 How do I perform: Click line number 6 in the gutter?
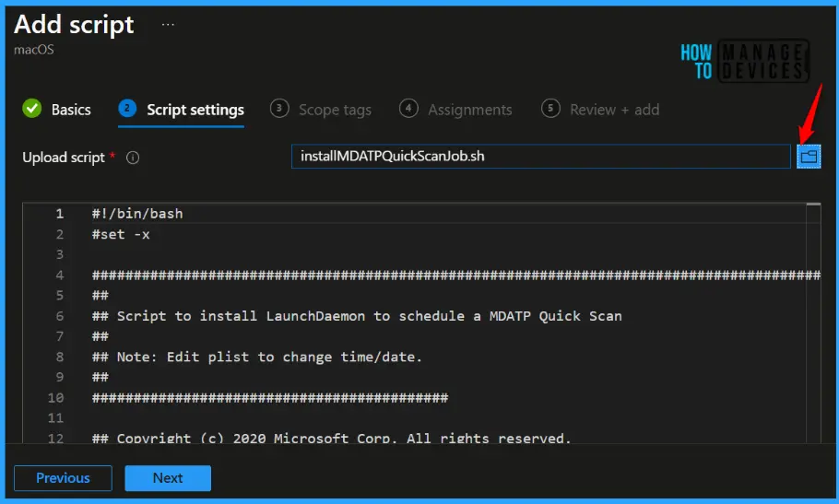coord(59,316)
